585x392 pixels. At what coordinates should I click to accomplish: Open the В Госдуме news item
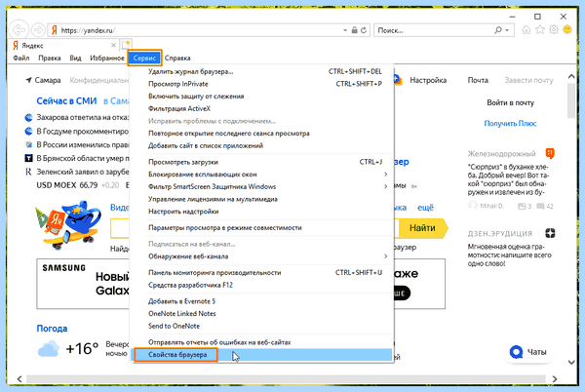point(82,132)
